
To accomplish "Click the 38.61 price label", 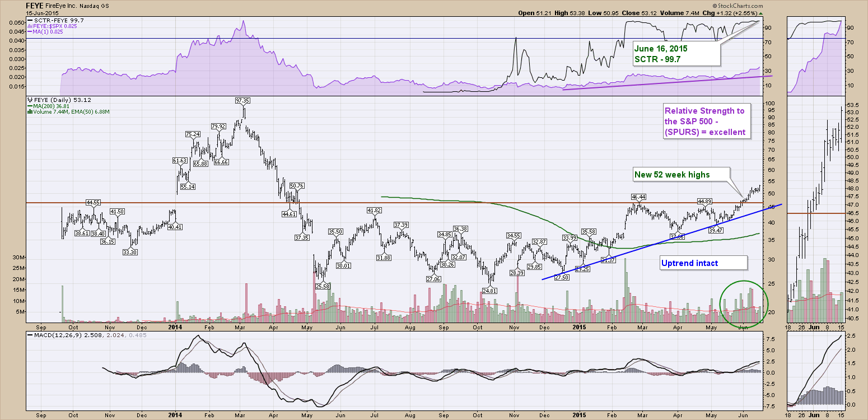I will [x=81, y=232].
